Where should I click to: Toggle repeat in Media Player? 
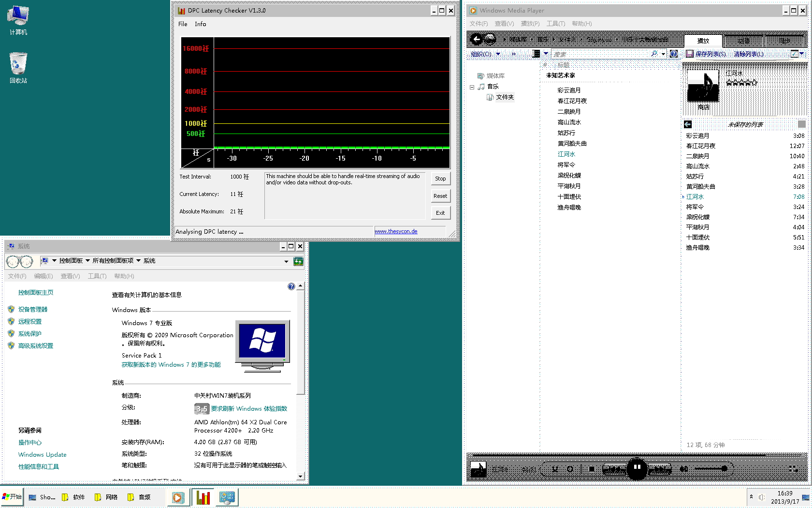570,469
